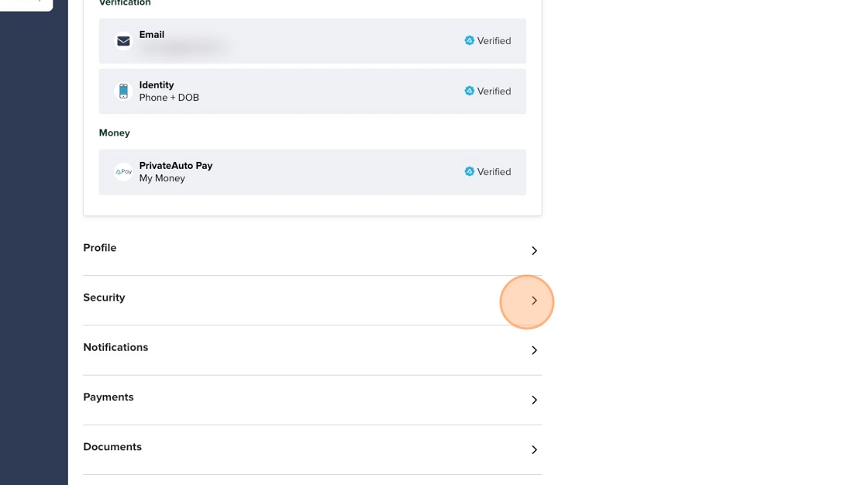Click the Verified badge icon for Email
The height and width of the screenshot is (485, 868).
coord(469,41)
